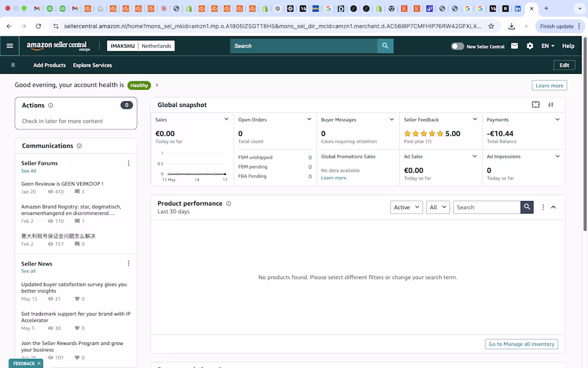
Task: Click the FBM unshipped count
Action: (310, 158)
